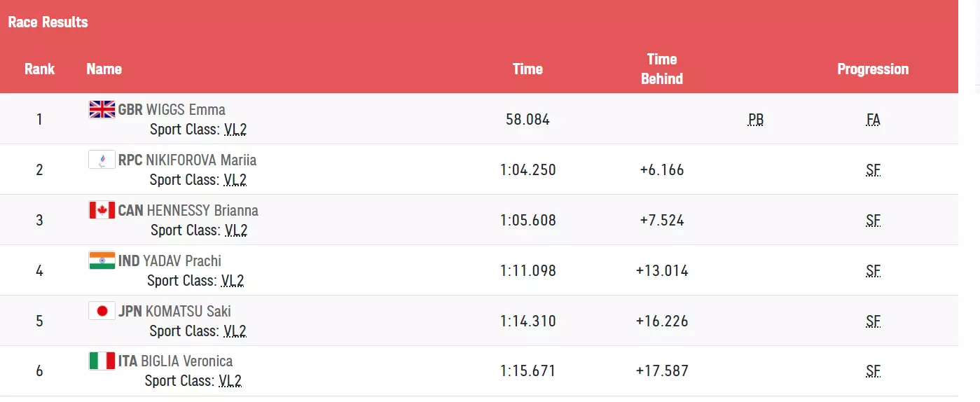Click the Name column header
This screenshot has width=980, height=402.
pos(104,69)
